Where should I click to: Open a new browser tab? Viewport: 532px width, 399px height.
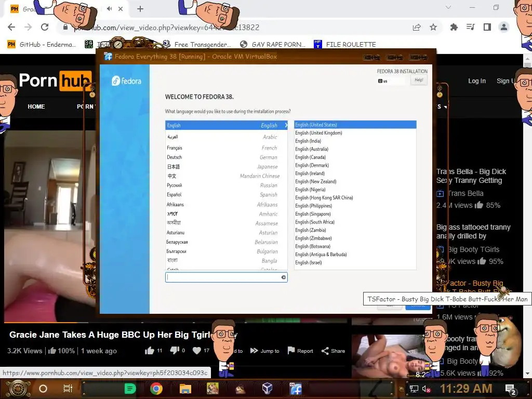[x=140, y=9]
